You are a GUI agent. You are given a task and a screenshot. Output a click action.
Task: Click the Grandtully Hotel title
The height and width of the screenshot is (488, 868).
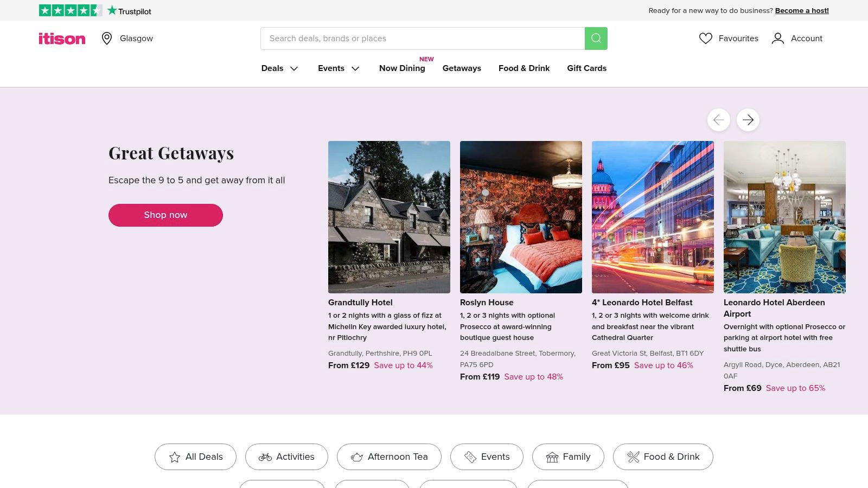click(x=360, y=303)
